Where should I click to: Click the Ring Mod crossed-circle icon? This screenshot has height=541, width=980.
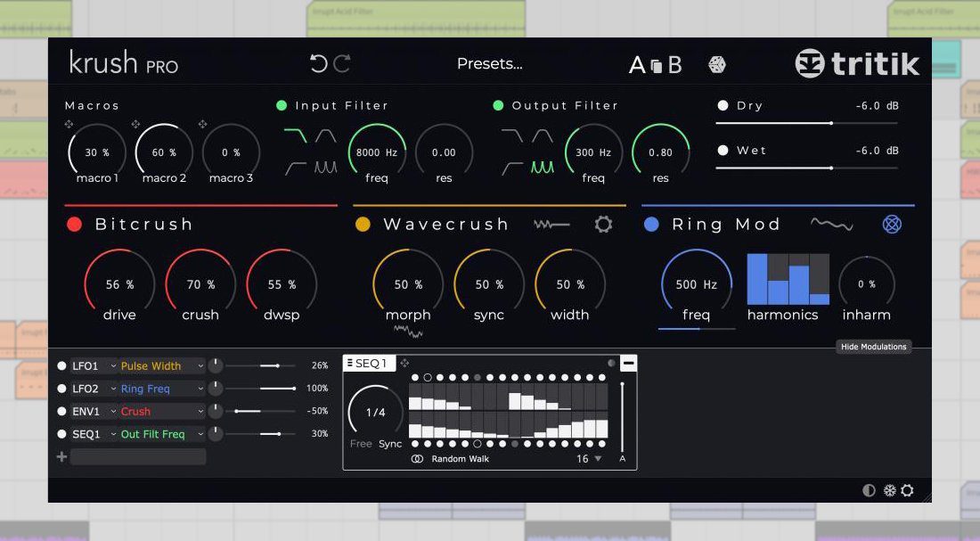[892, 224]
